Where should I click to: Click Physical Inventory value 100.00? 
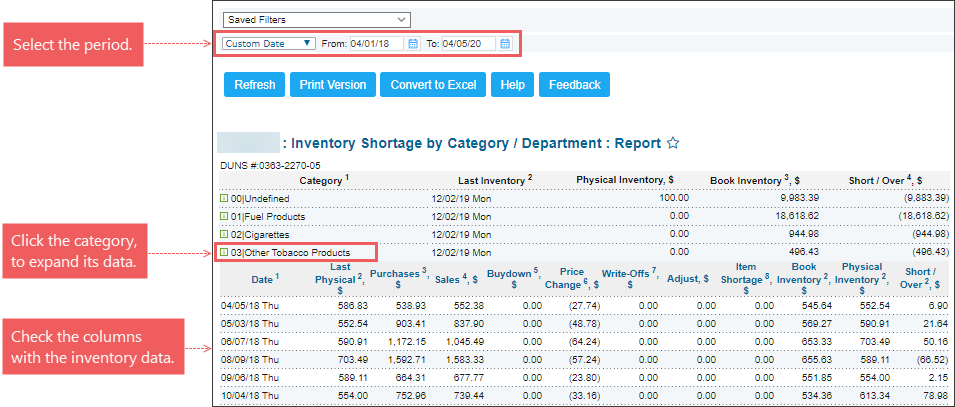pyautogui.click(x=674, y=198)
